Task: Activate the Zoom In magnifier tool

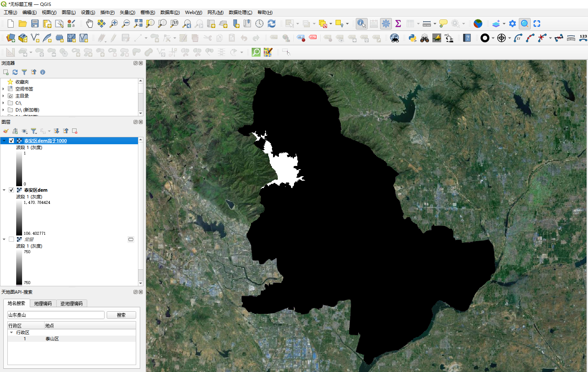Action: click(x=114, y=24)
